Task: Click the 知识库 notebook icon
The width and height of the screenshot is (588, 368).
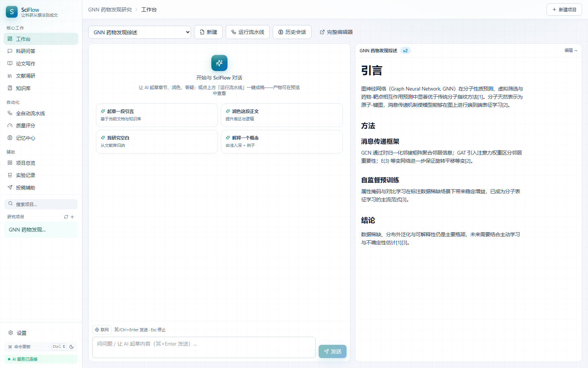Action: [10, 88]
